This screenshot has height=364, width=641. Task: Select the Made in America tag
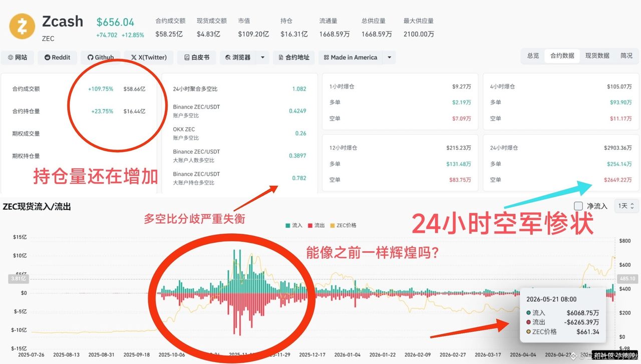tap(351, 58)
